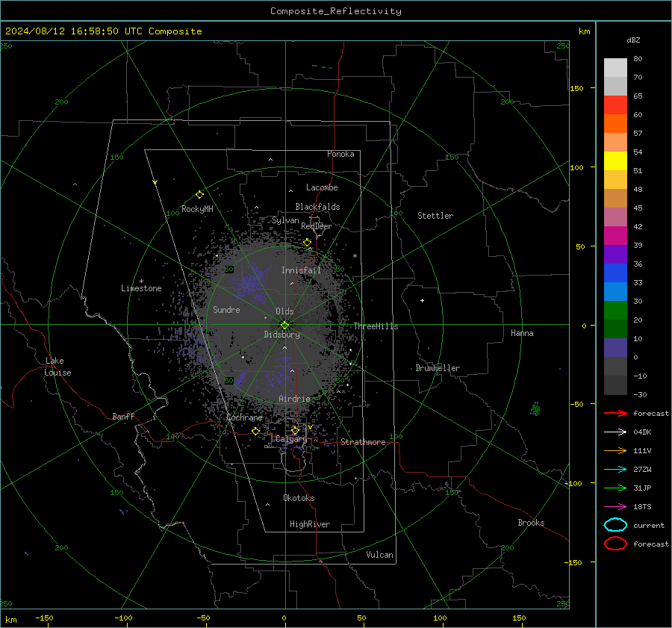Pick the lightest gray 80 dBZ swatch

tap(615, 67)
